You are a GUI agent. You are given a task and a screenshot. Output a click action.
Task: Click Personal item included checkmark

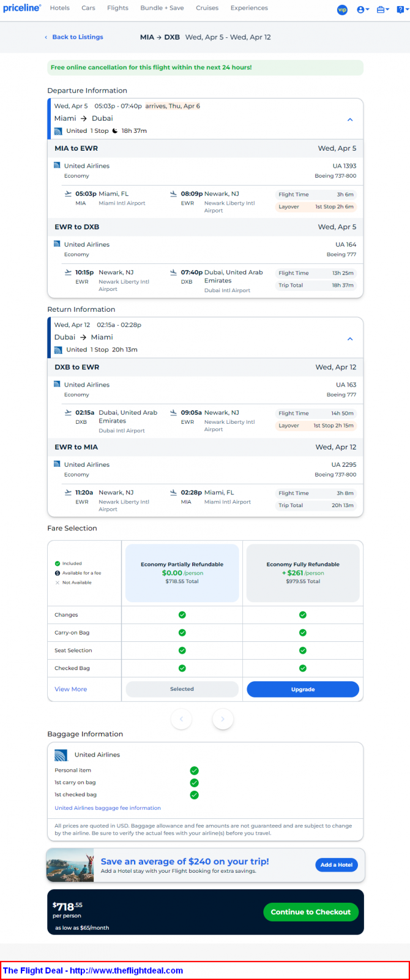click(194, 771)
